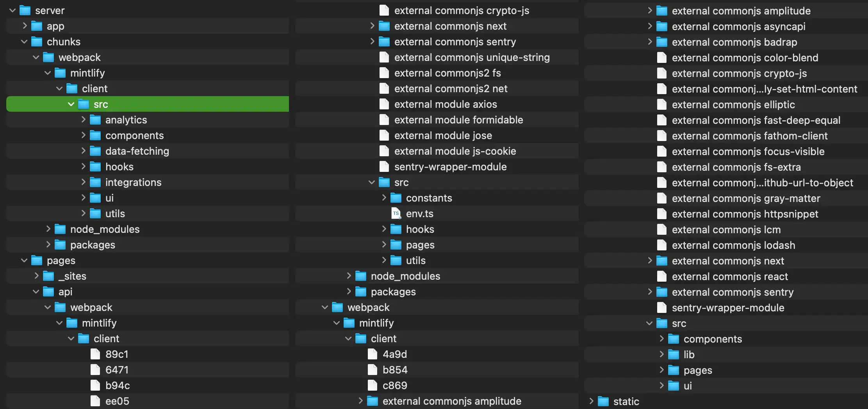Click the TypeScript icon next to env.ts
This screenshot has height=409, width=868.
coord(396,213)
